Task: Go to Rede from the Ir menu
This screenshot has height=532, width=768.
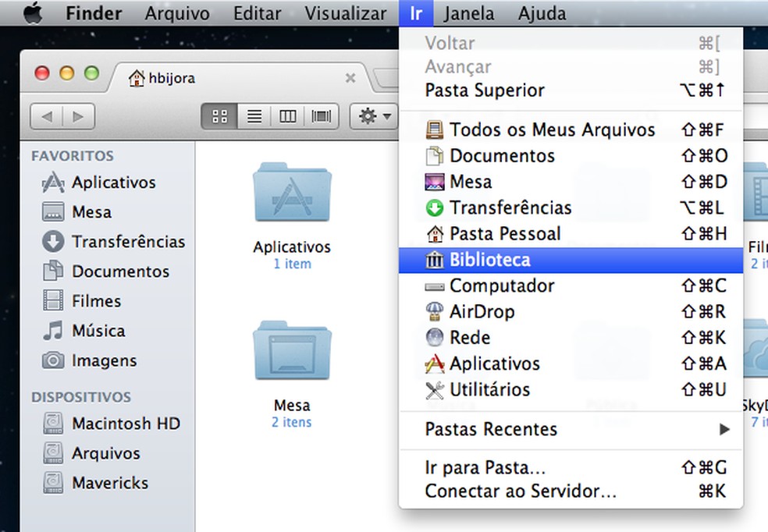Action: click(x=571, y=338)
